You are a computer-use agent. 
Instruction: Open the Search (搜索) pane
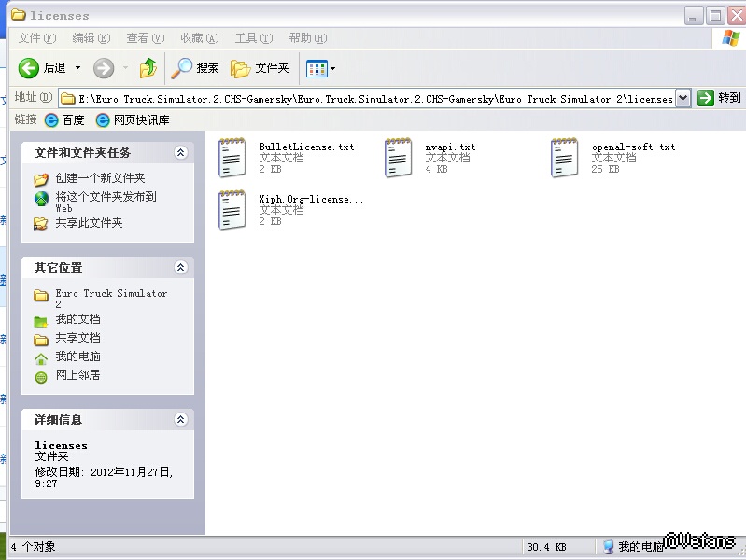click(195, 68)
